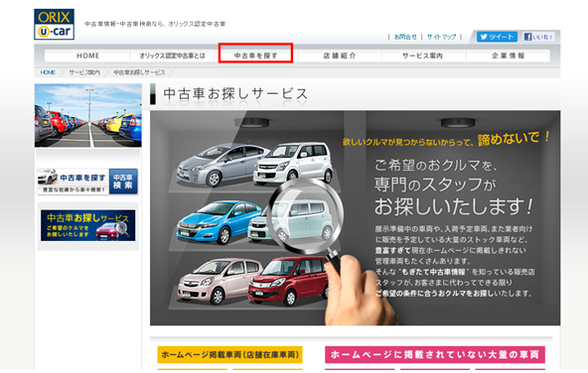Select the 中古車を探す navigation tab
The height and width of the screenshot is (373, 588).
pyautogui.click(x=255, y=56)
